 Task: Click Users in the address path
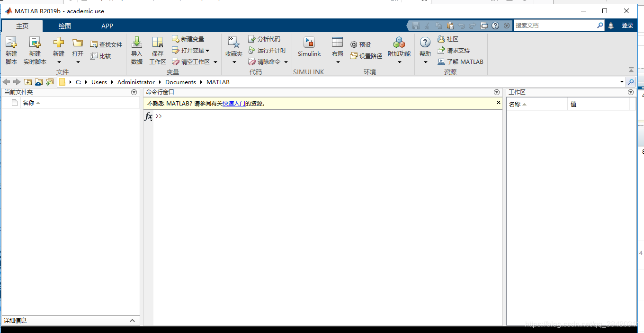tap(99, 82)
